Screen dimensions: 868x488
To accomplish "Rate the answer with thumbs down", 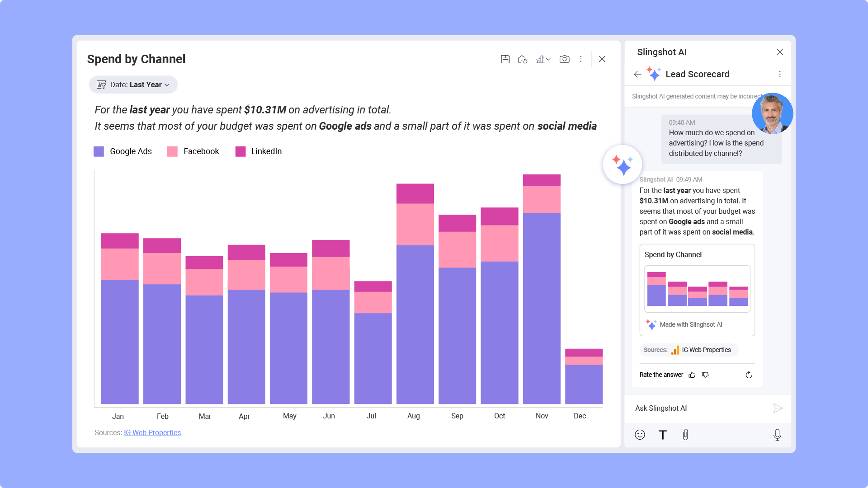I will pyautogui.click(x=705, y=375).
